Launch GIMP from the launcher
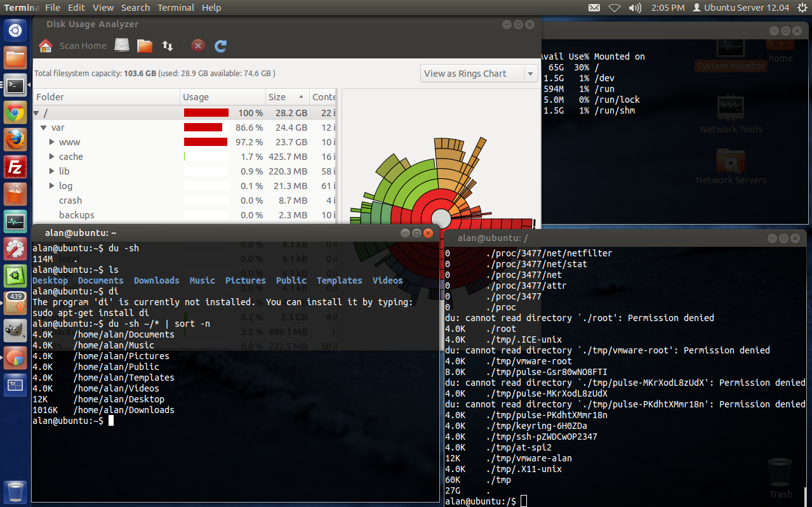812x507 pixels. click(x=15, y=331)
